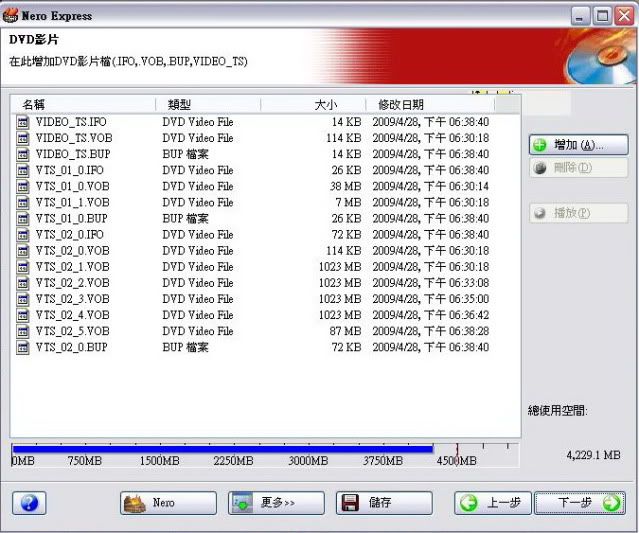Image resolution: width=639 pixels, height=533 pixels.
Task: Select the VIDEO_TS.BUP file name
Action: click(x=73, y=154)
